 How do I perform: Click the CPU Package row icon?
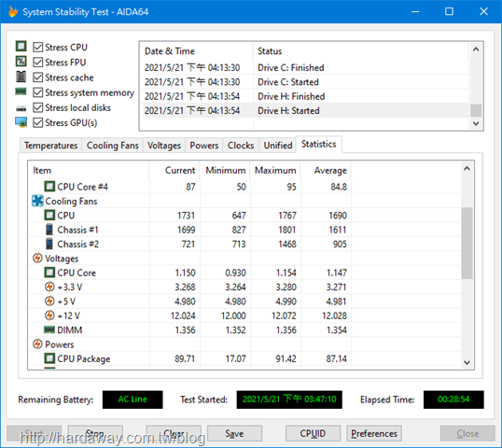(49, 358)
